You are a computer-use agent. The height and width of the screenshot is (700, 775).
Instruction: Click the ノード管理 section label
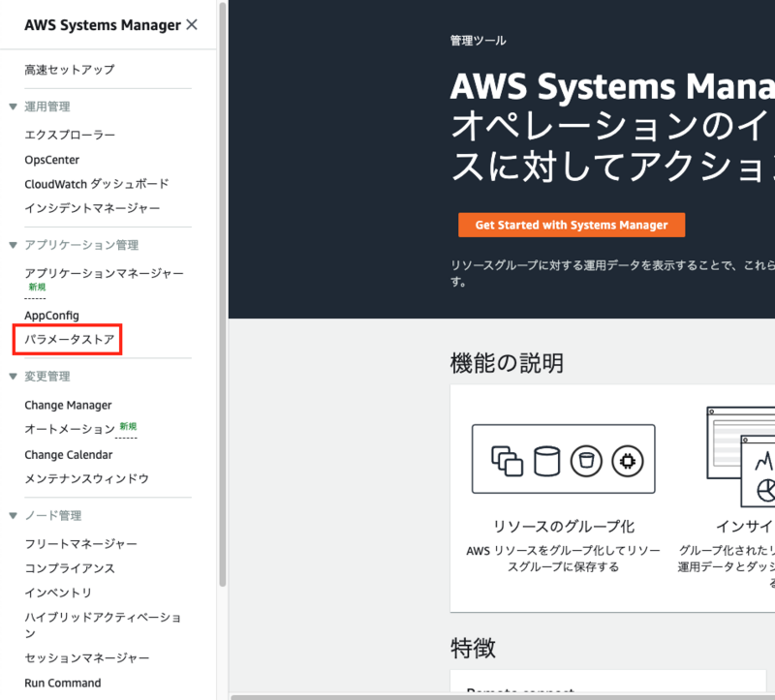point(53,515)
